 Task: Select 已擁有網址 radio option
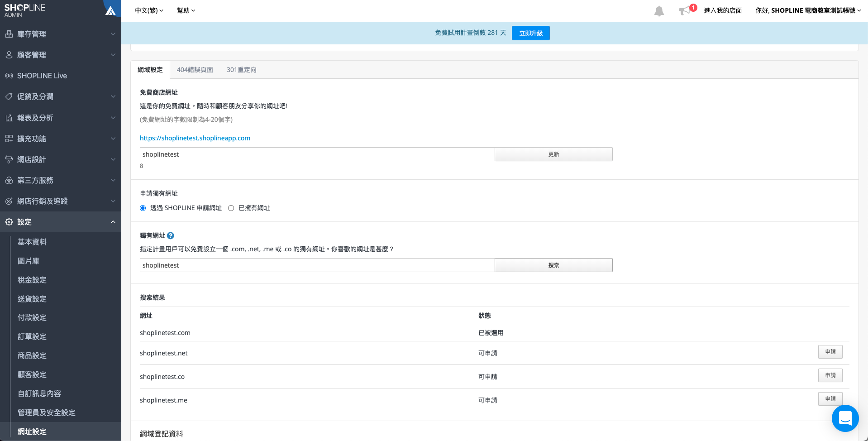click(x=231, y=208)
